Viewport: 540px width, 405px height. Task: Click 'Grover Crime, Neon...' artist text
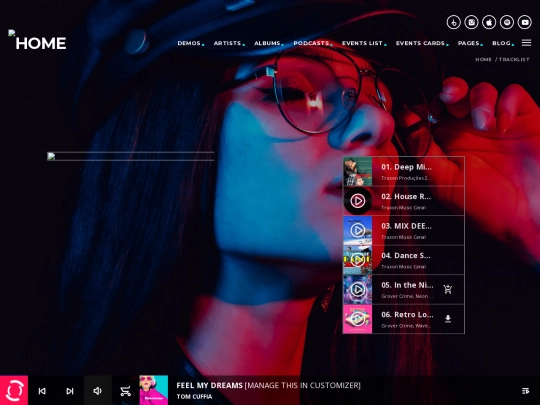pyautogui.click(x=407, y=296)
